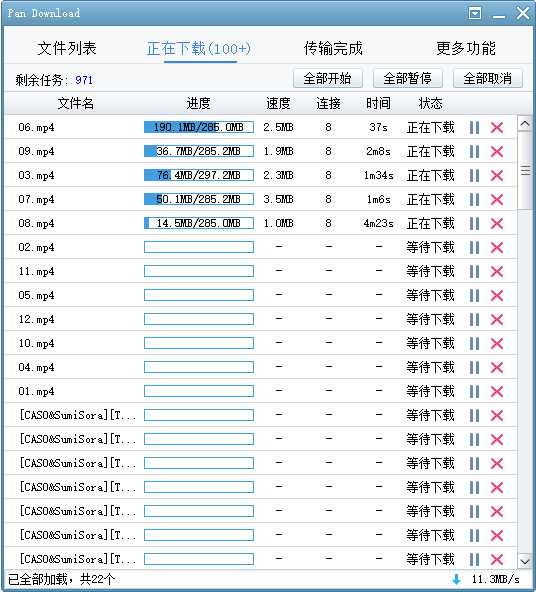
Task: Click the 4m23s remaining time value
Action: 378,224
